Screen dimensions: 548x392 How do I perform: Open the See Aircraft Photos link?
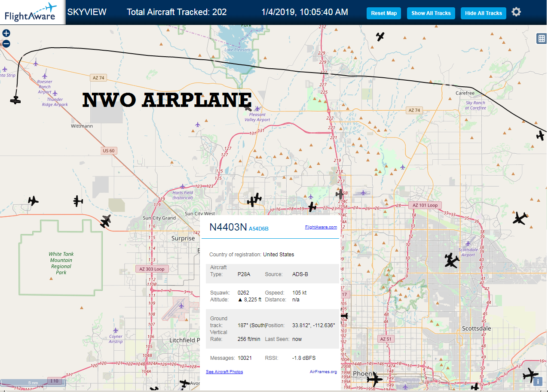click(x=224, y=372)
